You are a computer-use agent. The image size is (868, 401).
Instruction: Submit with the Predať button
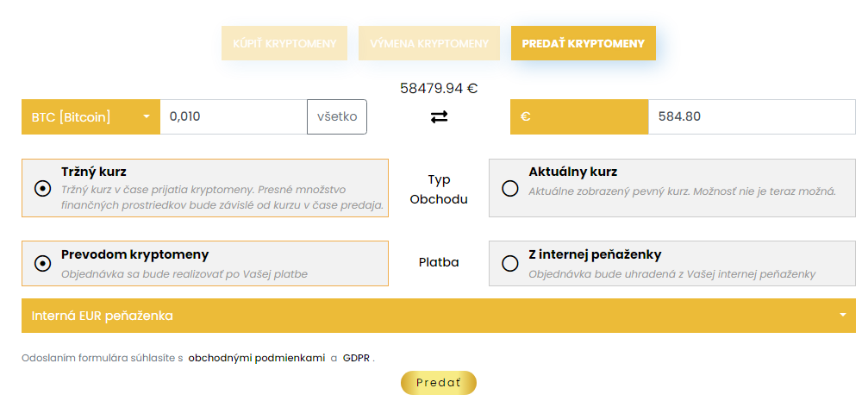click(438, 382)
